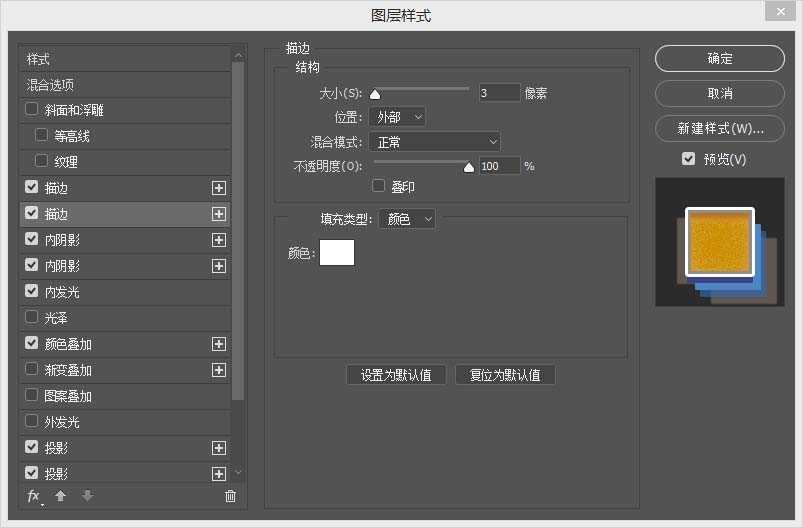Click the 大小 pixel value input field
The height and width of the screenshot is (528, 803).
499,93
